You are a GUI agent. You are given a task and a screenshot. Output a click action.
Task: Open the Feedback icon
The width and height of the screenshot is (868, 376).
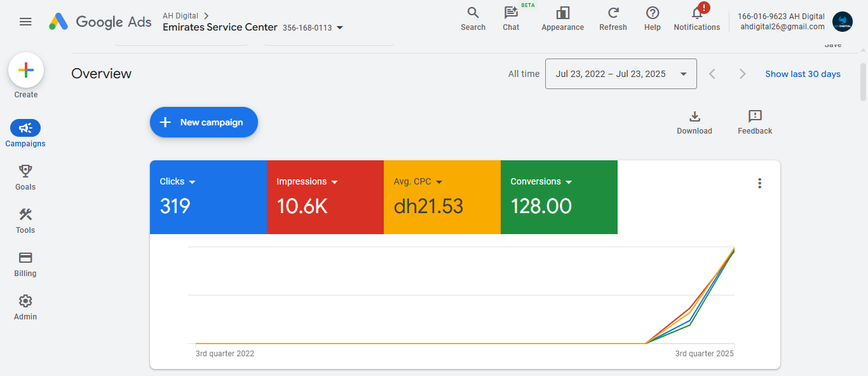[x=755, y=116]
